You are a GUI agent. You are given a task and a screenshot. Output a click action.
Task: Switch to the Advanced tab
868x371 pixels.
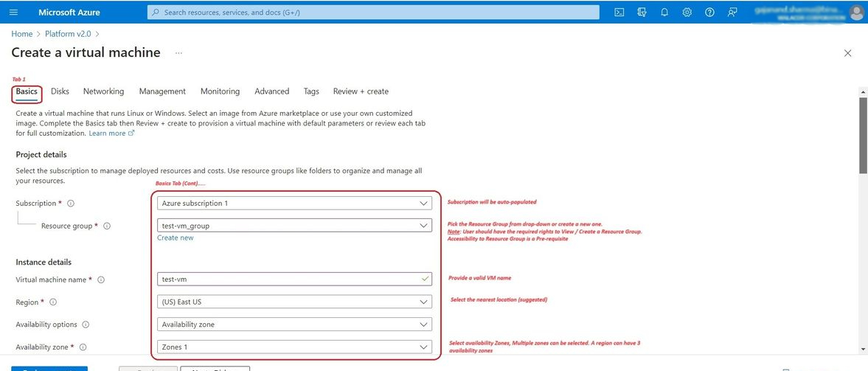click(x=272, y=91)
